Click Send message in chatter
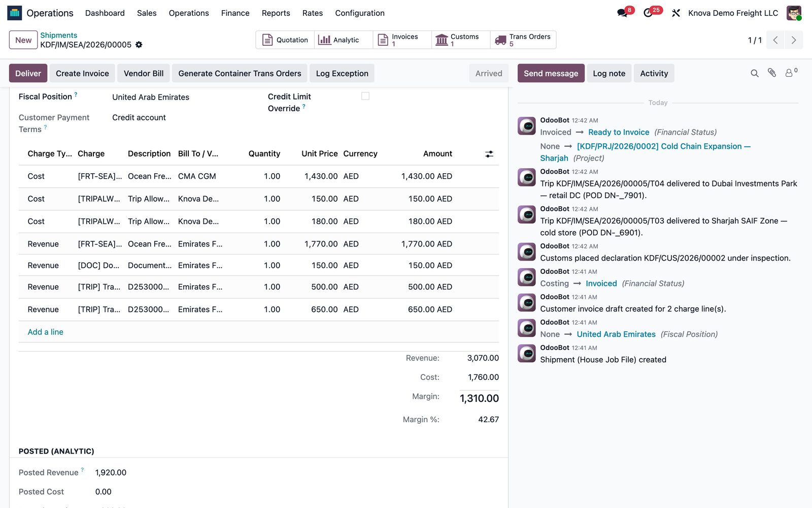The image size is (812, 508). tap(551, 73)
